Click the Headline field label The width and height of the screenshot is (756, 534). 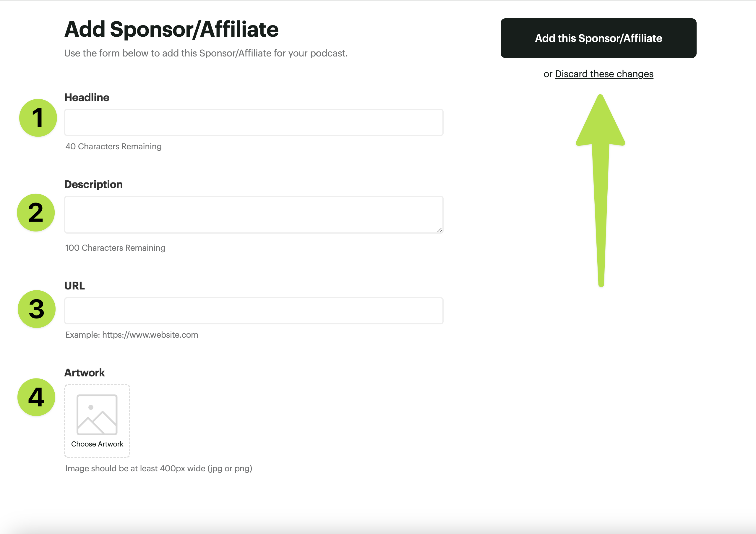tap(87, 98)
